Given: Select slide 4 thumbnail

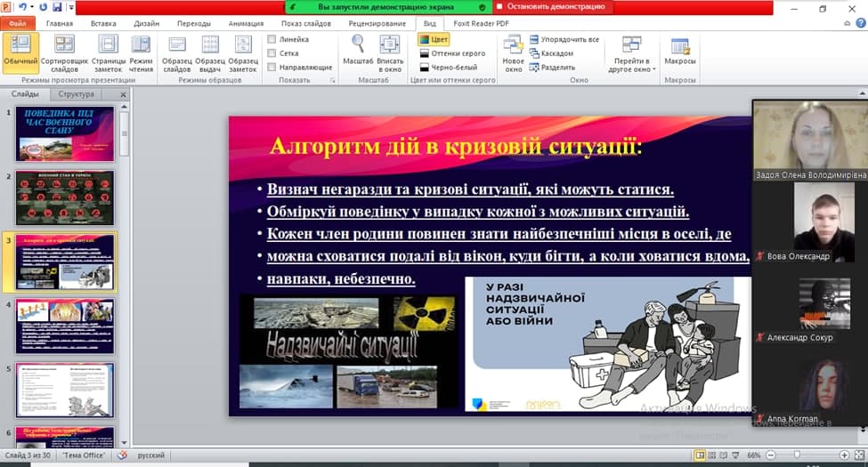Looking at the screenshot, I should click(x=65, y=326).
